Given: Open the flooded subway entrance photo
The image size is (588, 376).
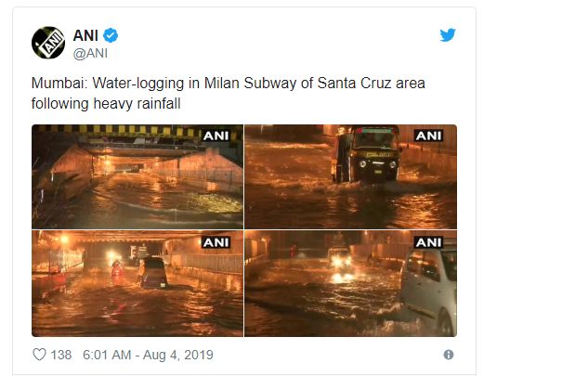Looking at the screenshot, I should [x=137, y=176].
